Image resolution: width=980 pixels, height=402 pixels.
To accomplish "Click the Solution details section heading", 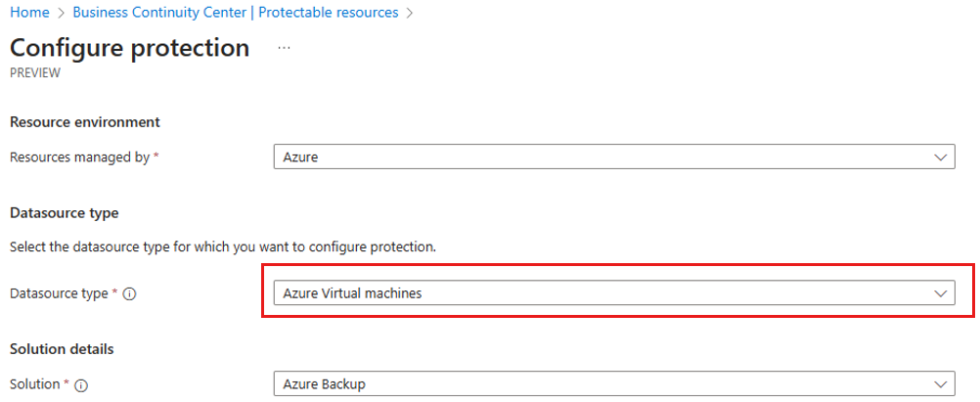I will coord(62,349).
